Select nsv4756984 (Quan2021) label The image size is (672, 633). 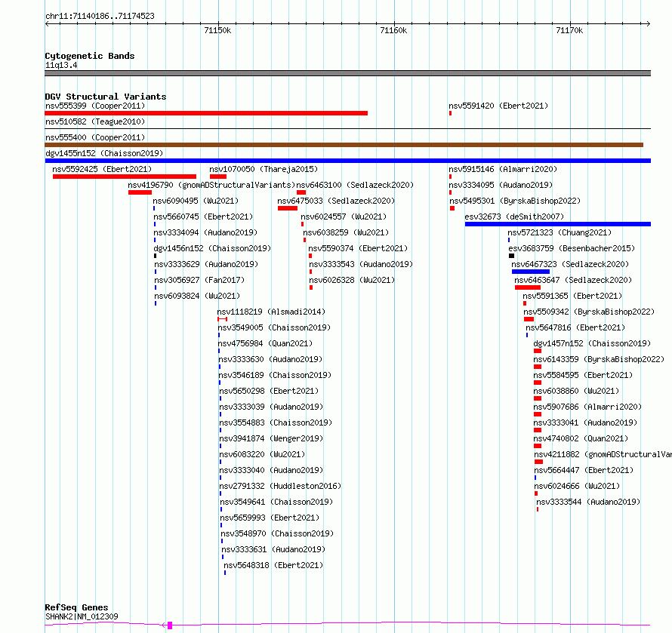(265, 343)
